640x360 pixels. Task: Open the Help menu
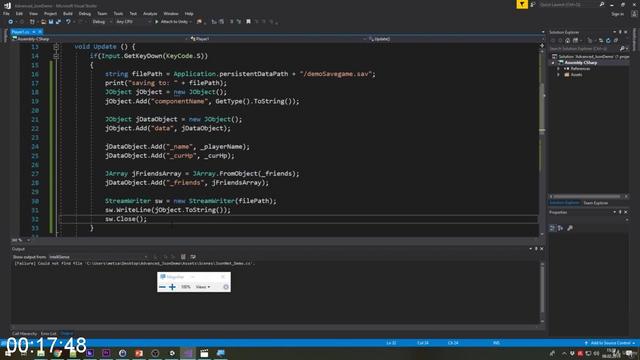coord(189,13)
